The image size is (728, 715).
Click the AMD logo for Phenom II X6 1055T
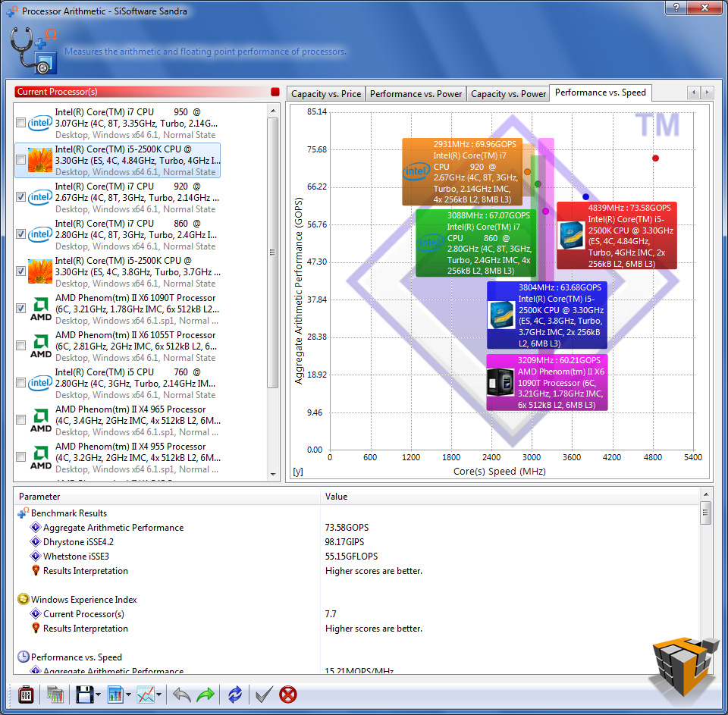pyautogui.click(x=41, y=346)
